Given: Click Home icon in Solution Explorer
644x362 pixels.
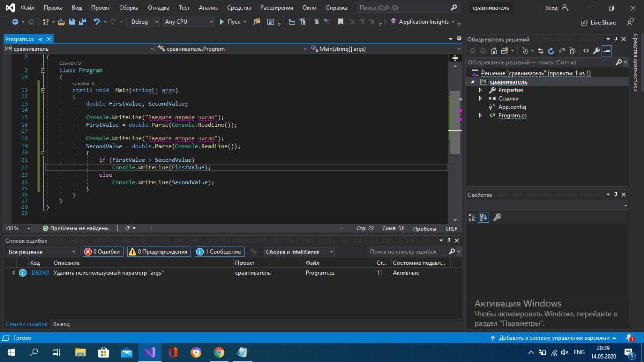Looking at the screenshot, I should (x=494, y=51).
